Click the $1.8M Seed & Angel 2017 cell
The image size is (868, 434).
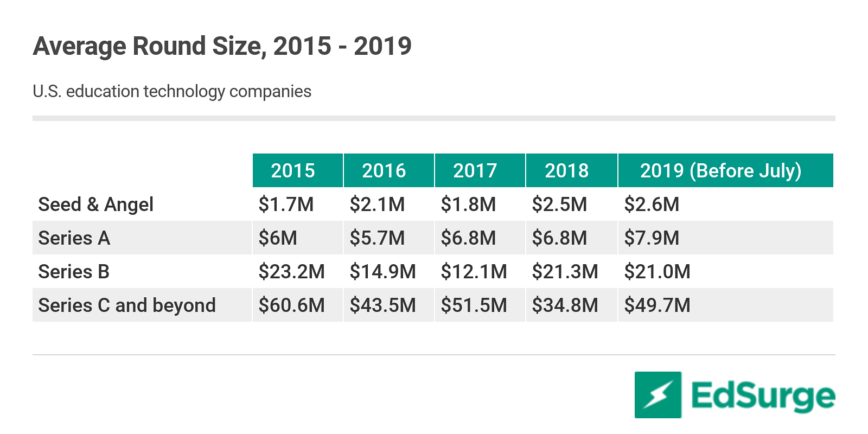[480, 204]
